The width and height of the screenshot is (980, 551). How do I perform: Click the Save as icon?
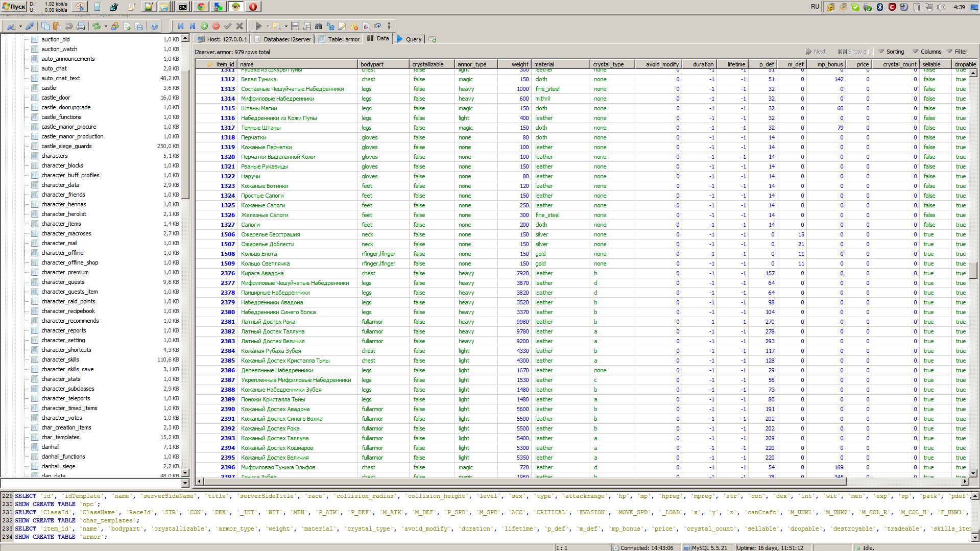point(307,26)
